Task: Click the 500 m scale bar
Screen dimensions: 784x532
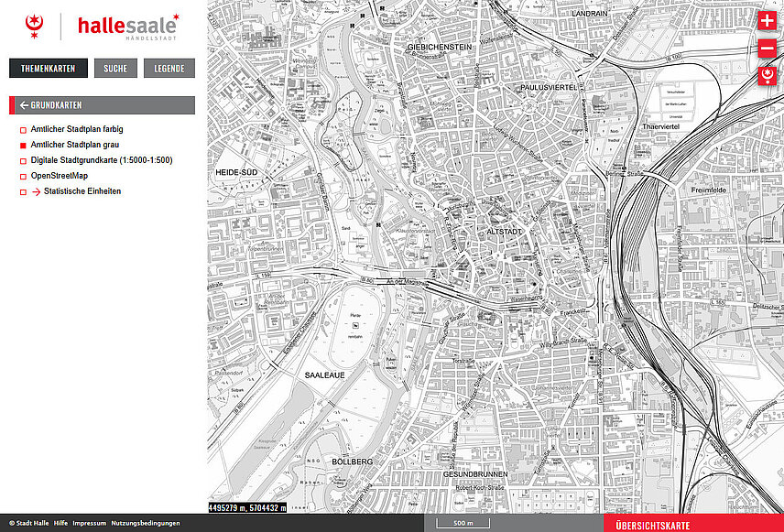Action: click(x=463, y=524)
